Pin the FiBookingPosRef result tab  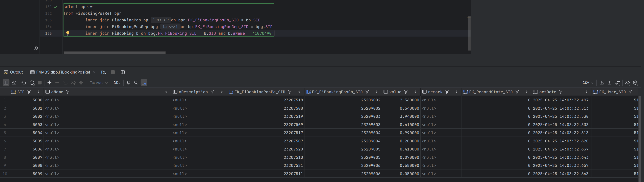[128, 83]
